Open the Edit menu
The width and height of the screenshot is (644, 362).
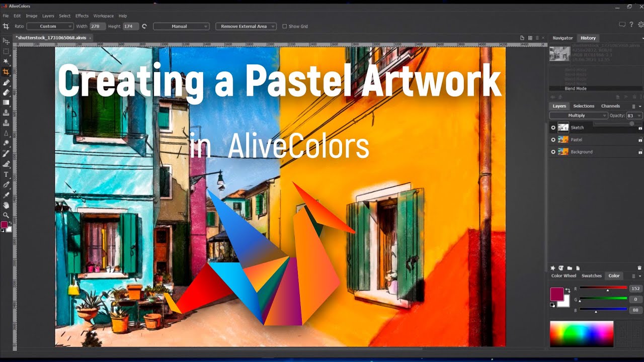point(17,16)
